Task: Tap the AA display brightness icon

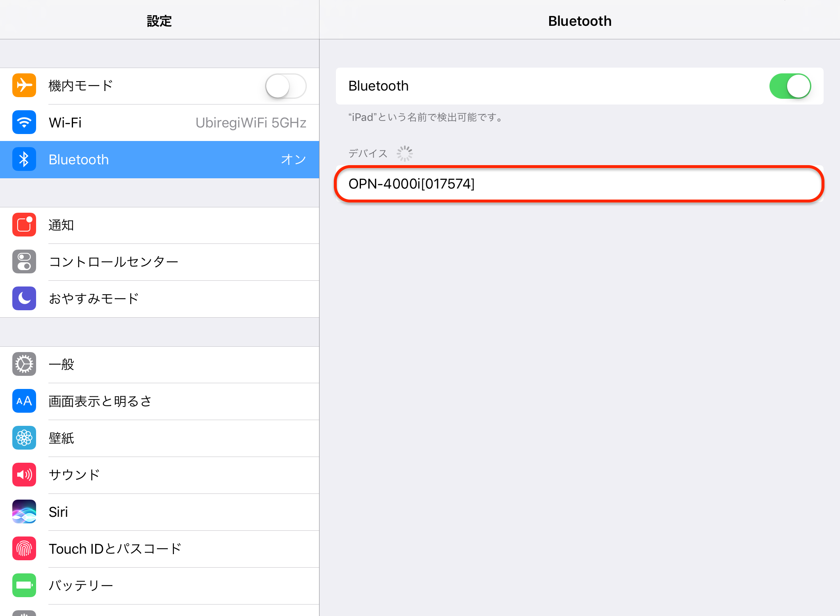Action: [24, 401]
